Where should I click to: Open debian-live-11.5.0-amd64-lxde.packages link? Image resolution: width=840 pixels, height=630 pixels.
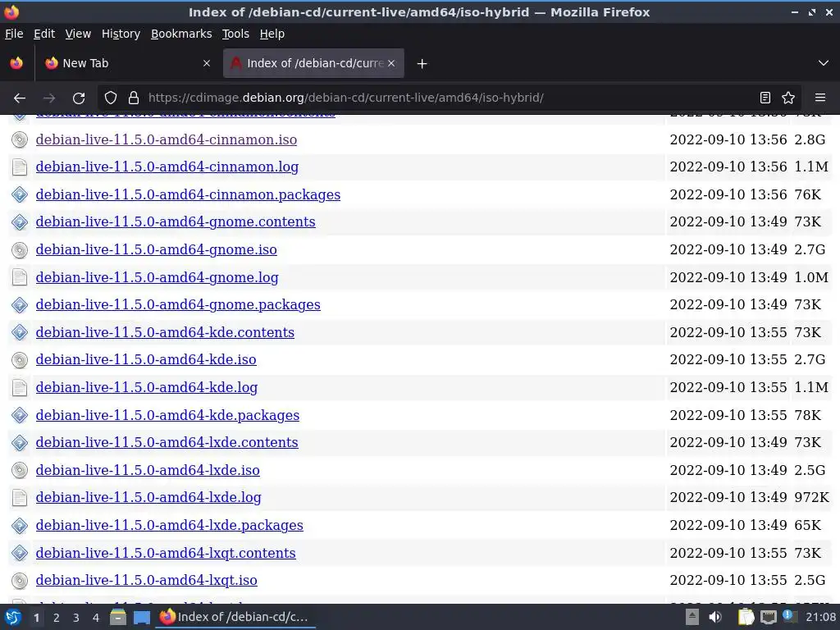pyautogui.click(x=169, y=526)
